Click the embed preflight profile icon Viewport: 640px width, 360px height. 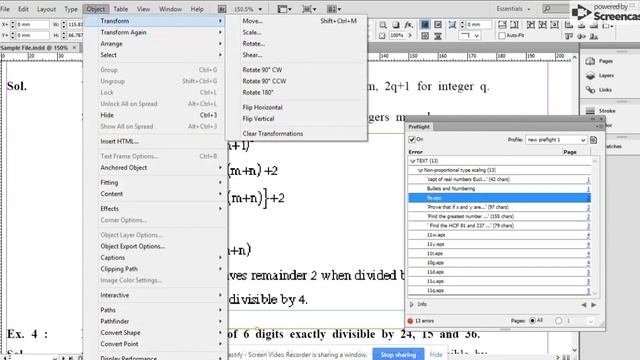point(593,140)
